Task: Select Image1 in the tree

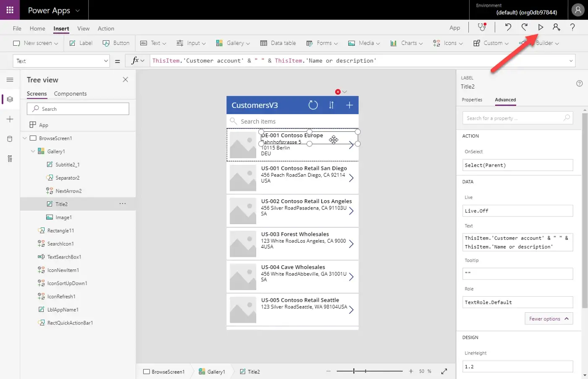Action: 63,217
